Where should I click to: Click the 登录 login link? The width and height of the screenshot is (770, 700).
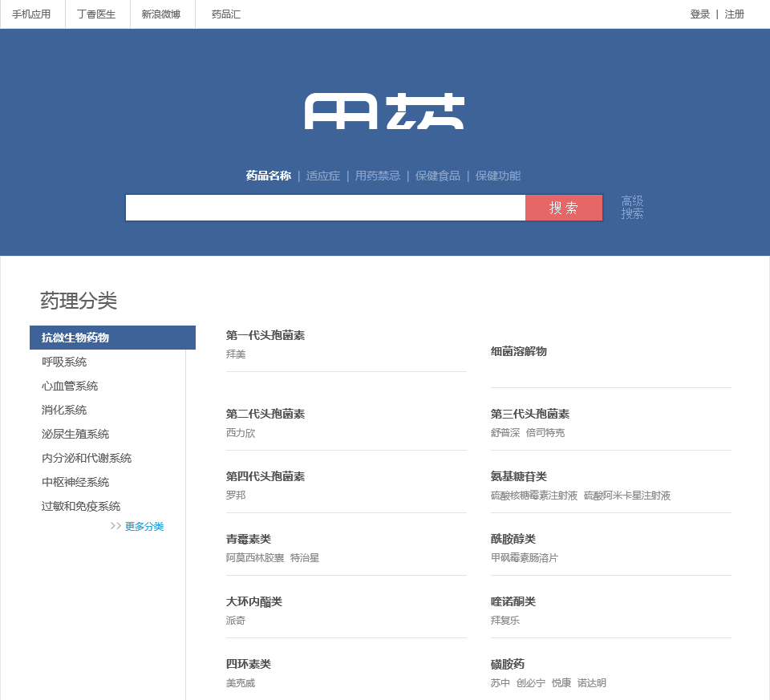click(x=699, y=14)
